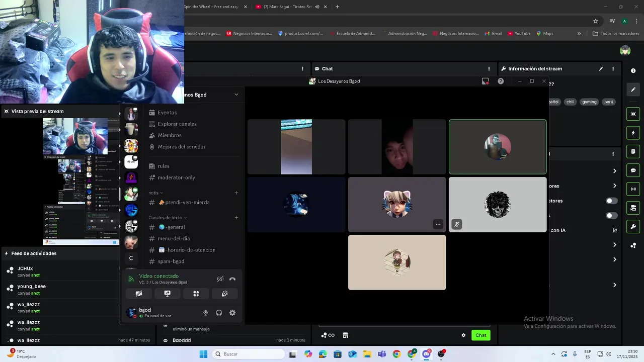Open channel points infinity balance icon

328,335
